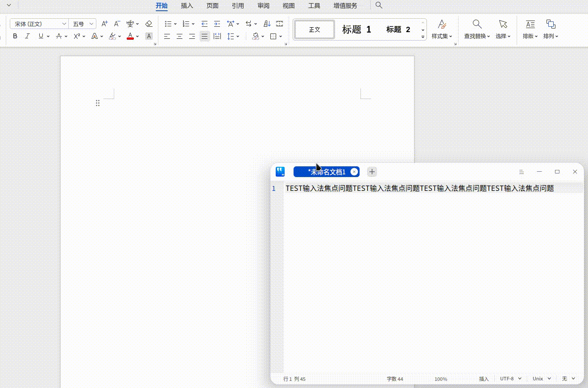The height and width of the screenshot is (388, 588).
Task: Apply the 标题 1 style
Action: pyautogui.click(x=356, y=29)
